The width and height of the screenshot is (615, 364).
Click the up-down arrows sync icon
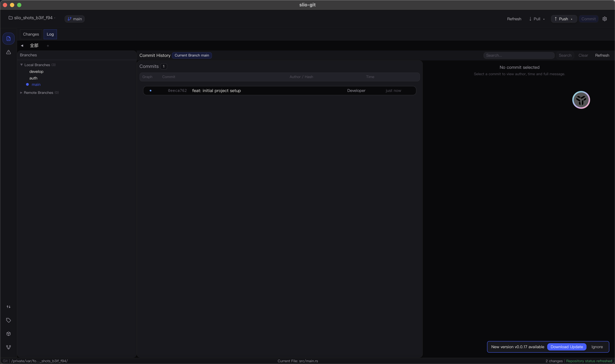tap(9, 307)
